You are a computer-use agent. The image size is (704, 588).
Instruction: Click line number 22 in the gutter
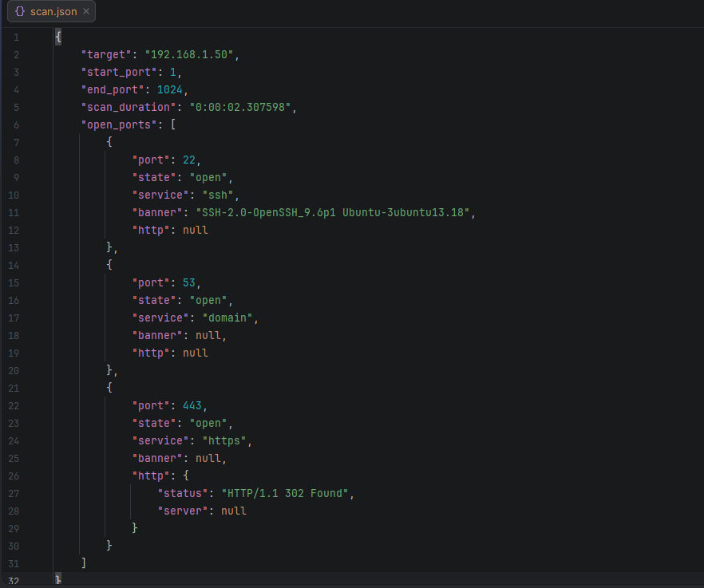pos(14,406)
